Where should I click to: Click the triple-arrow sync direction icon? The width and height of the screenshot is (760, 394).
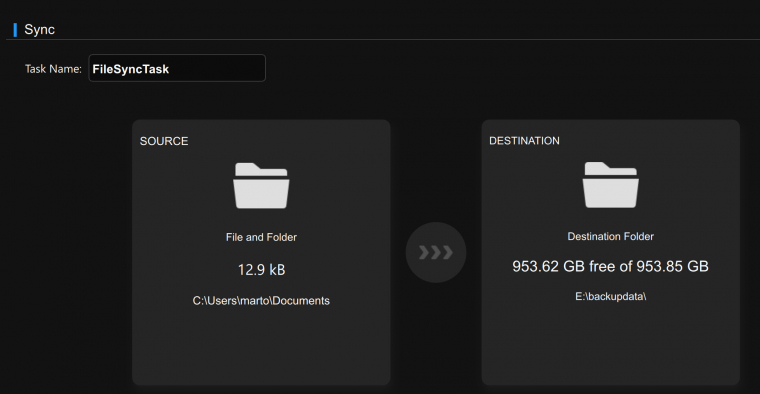click(x=436, y=252)
